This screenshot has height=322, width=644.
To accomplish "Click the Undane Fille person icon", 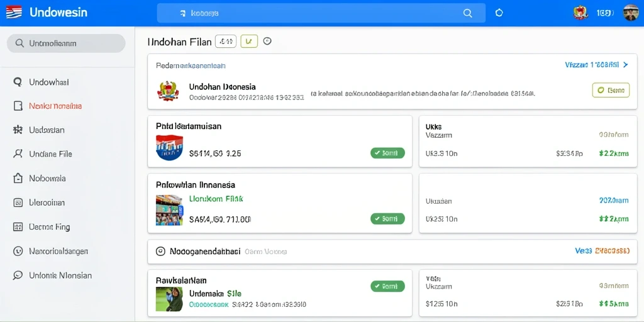I will 18,154.
